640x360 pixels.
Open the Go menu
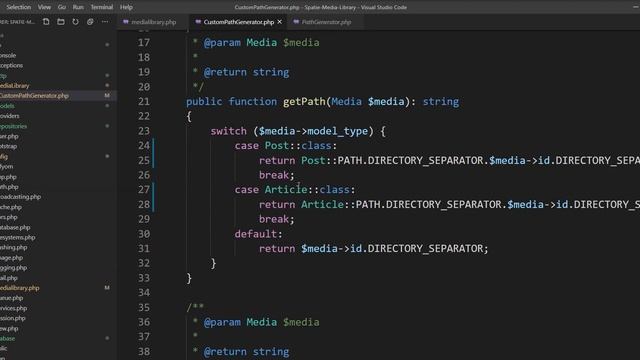click(x=62, y=7)
